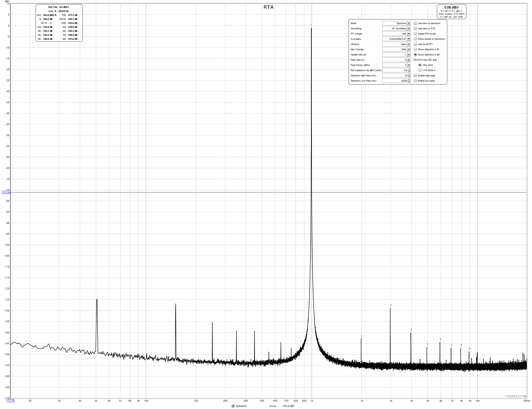This screenshot has width=532, height=409.
Task: Expand the Peak Hold (s) dropdown
Action: pos(396,60)
